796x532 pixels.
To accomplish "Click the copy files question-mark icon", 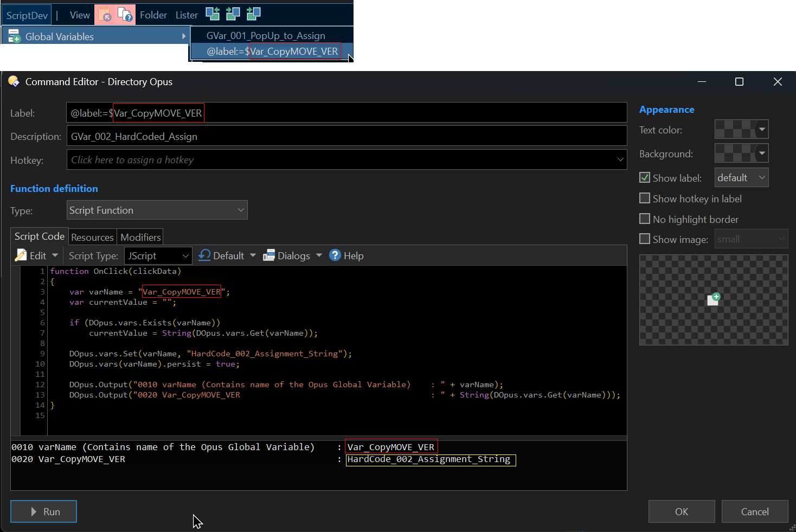I will pos(125,15).
